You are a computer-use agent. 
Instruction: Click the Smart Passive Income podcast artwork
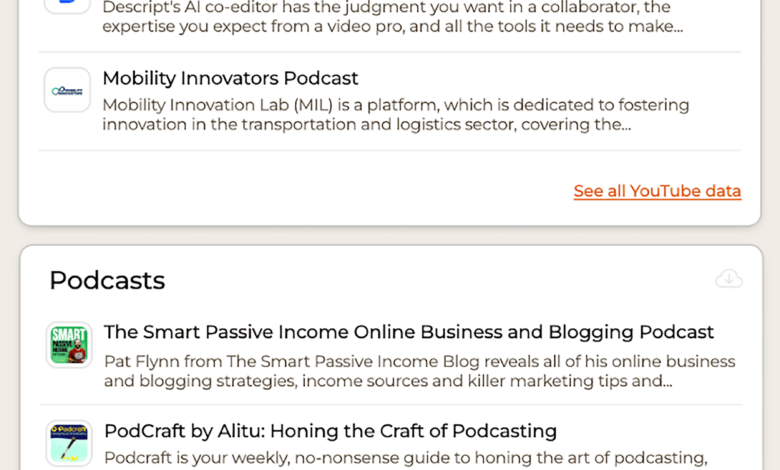(x=69, y=344)
